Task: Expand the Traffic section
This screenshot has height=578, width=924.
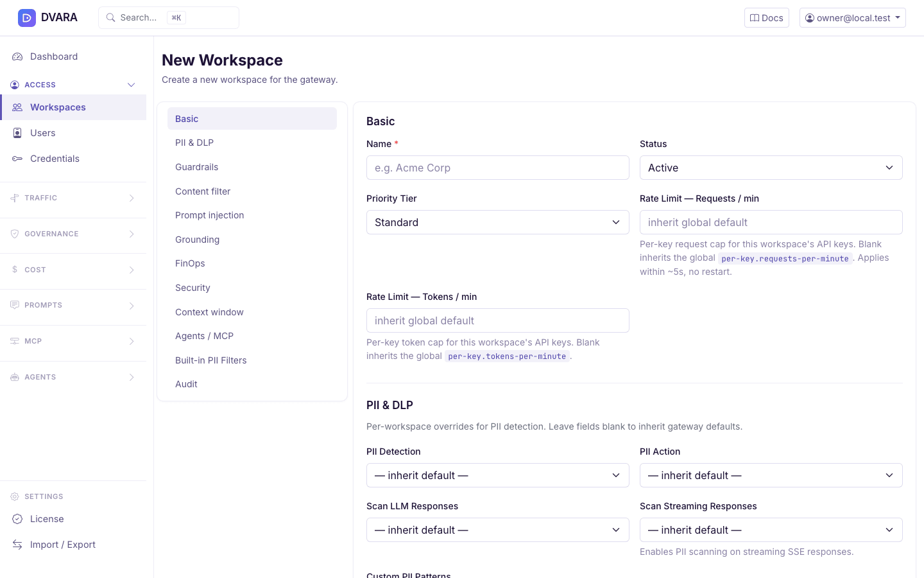Action: pyautogui.click(x=73, y=198)
